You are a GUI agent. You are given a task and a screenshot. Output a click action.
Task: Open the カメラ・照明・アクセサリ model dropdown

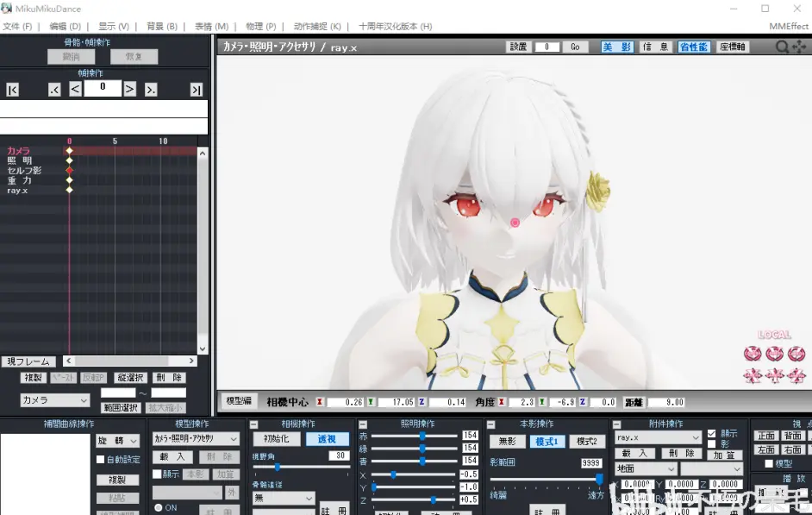[x=195, y=438]
